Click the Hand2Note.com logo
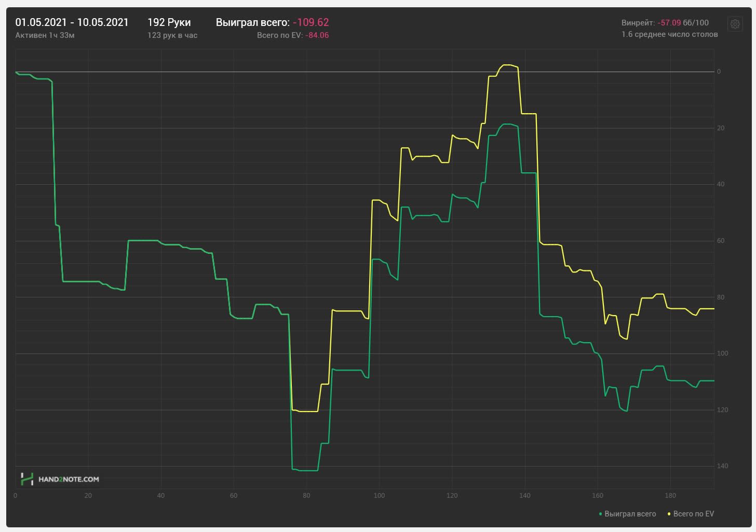The height and width of the screenshot is (532, 756). (60, 479)
